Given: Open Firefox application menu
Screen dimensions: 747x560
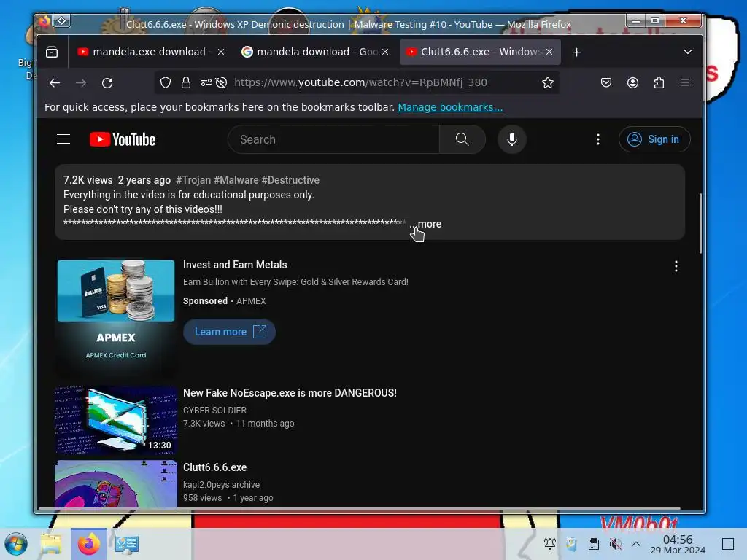Looking at the screenshot, I should [685, 82].
